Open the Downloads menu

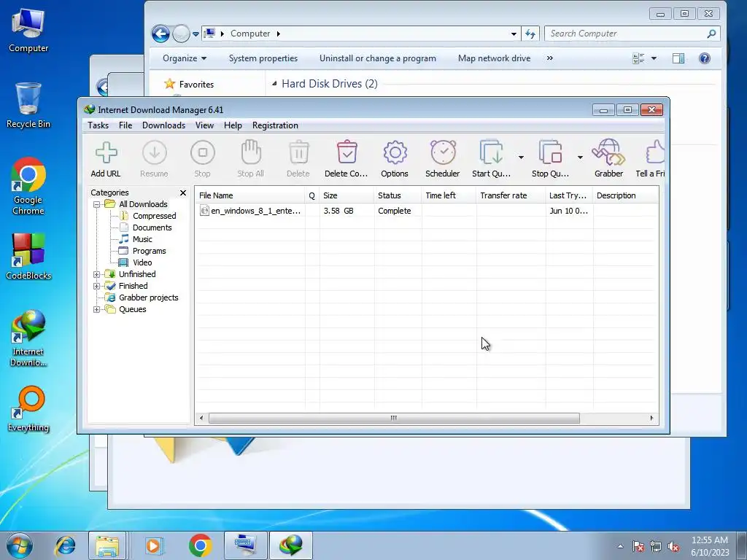pos(163,125)
